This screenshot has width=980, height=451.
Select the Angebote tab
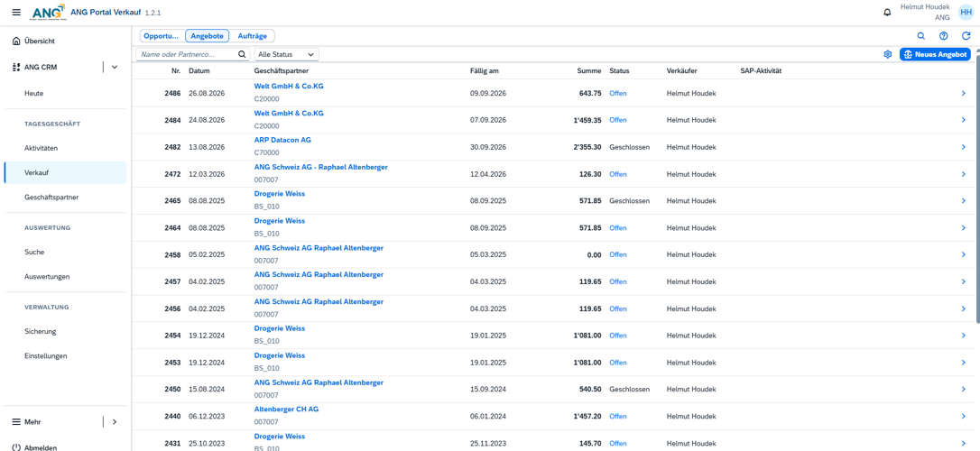tap(208, 35)
